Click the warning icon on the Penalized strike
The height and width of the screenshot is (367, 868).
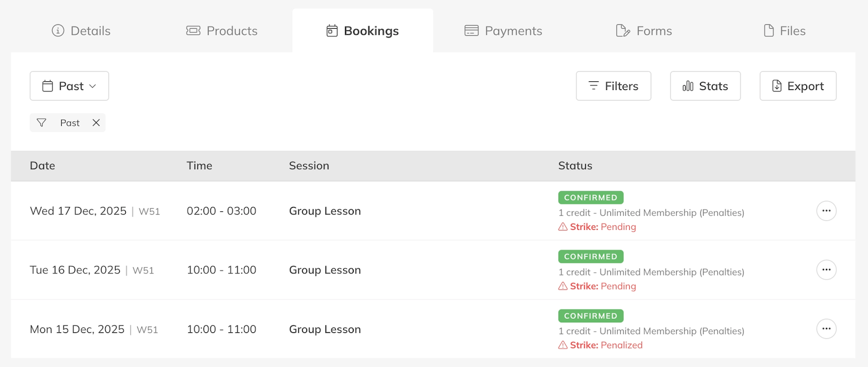coord(563,345)
